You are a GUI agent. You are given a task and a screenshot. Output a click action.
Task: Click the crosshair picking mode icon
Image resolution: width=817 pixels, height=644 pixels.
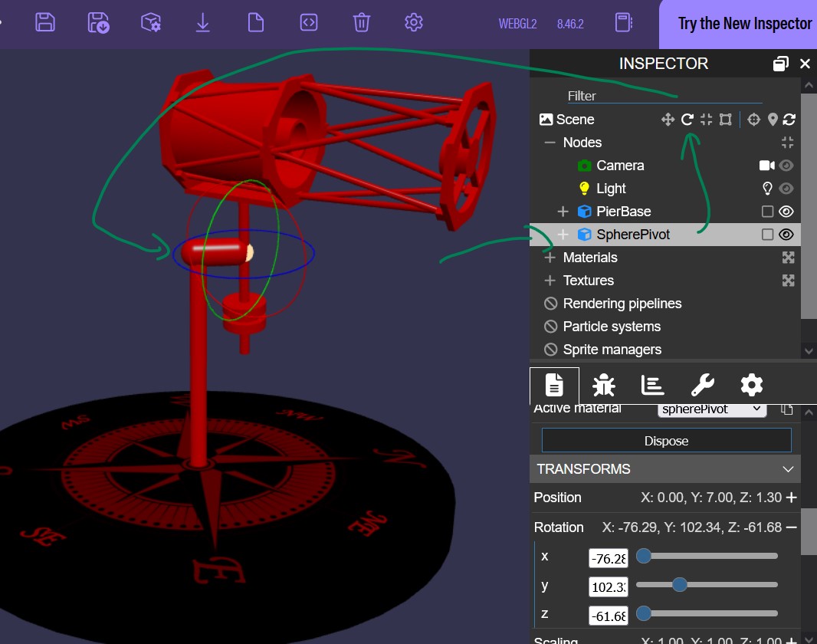click(753, 120)
